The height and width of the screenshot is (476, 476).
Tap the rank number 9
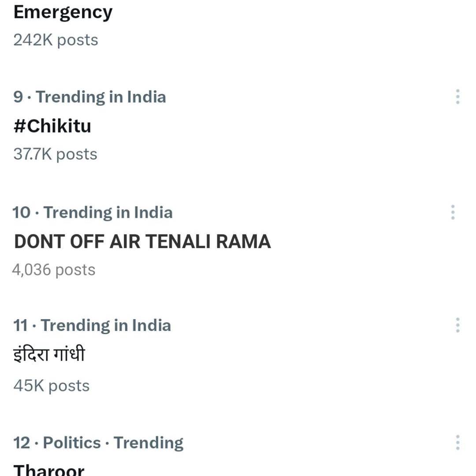pos(18,97)
